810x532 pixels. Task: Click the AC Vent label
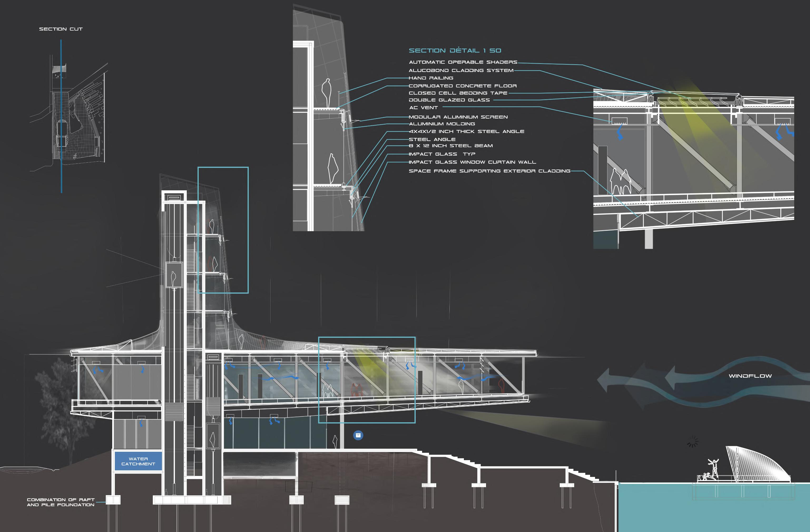point(423,107)
